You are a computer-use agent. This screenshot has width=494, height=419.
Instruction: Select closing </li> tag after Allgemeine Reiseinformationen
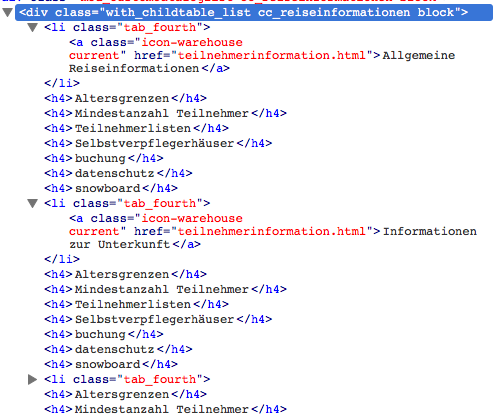tap(62, 83)
